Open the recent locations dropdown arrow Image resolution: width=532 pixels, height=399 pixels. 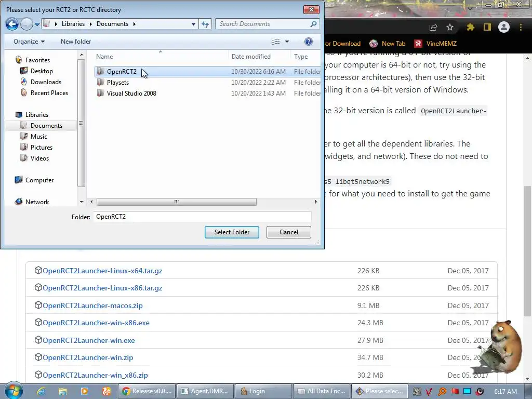click(x=37, y=24)
